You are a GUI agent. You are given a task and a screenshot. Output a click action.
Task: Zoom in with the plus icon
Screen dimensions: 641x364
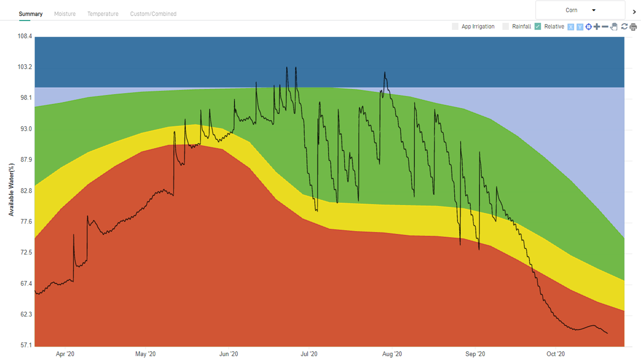coord(597,27)
